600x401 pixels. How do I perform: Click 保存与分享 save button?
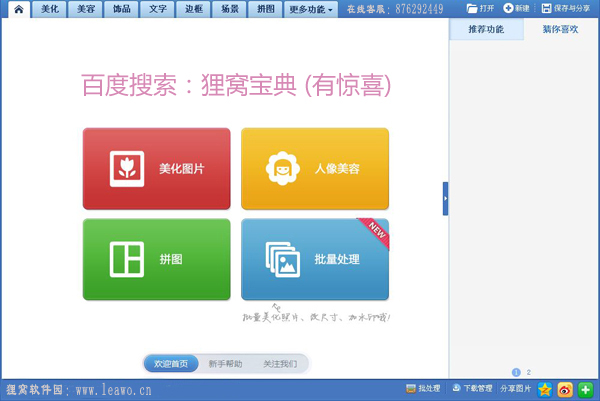click(566, 8)
